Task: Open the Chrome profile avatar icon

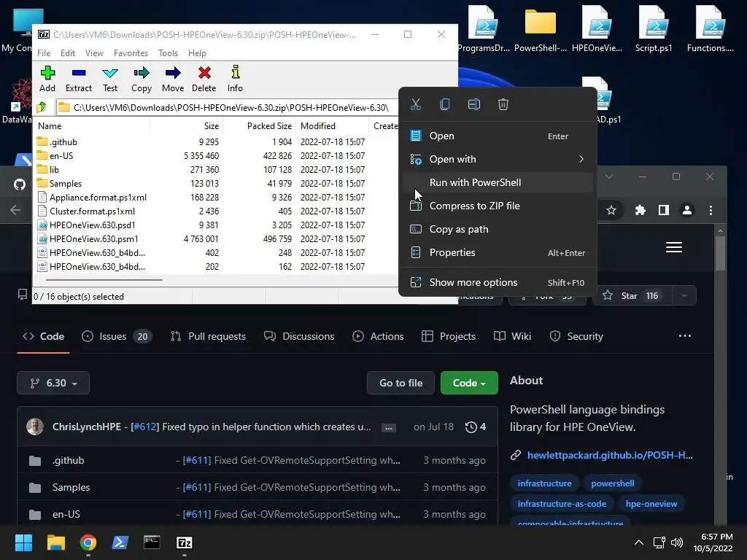Action: pyautogui.click(x=687, y=210)
